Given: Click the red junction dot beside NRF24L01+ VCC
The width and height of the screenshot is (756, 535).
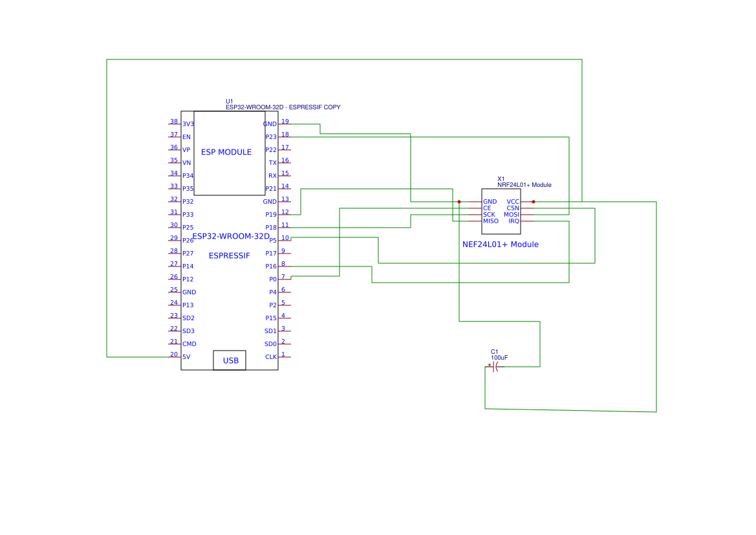Looking at the screenshot, I should click(x=534, y=202).
